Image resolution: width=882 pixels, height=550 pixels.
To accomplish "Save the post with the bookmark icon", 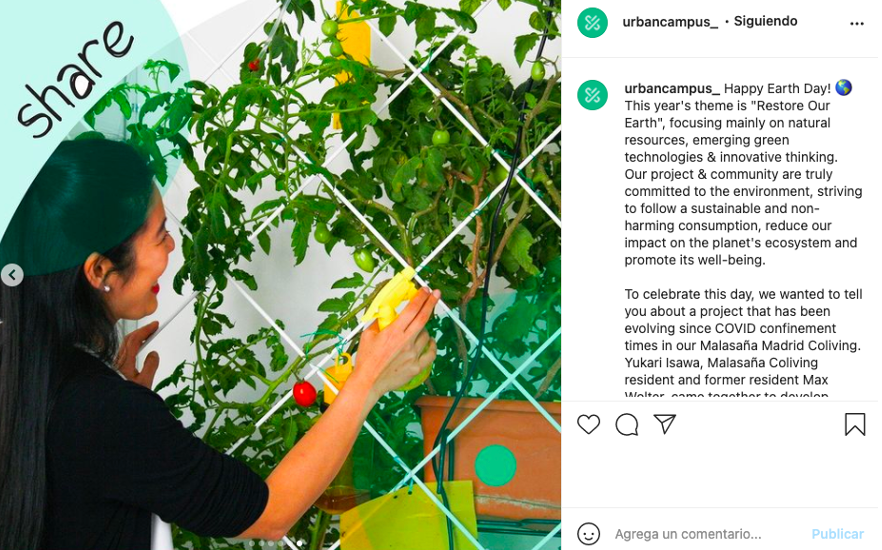I will 854,425.
